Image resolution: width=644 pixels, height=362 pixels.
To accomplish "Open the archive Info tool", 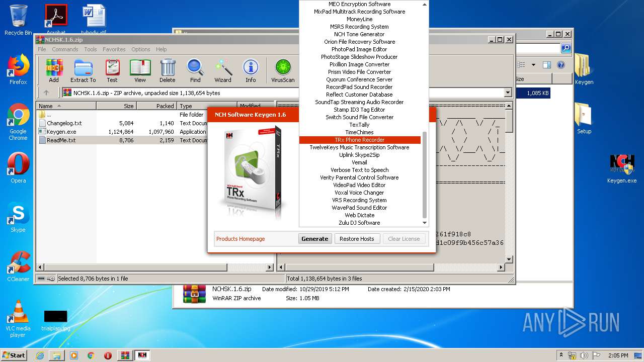I will click(x=251, y=71).
